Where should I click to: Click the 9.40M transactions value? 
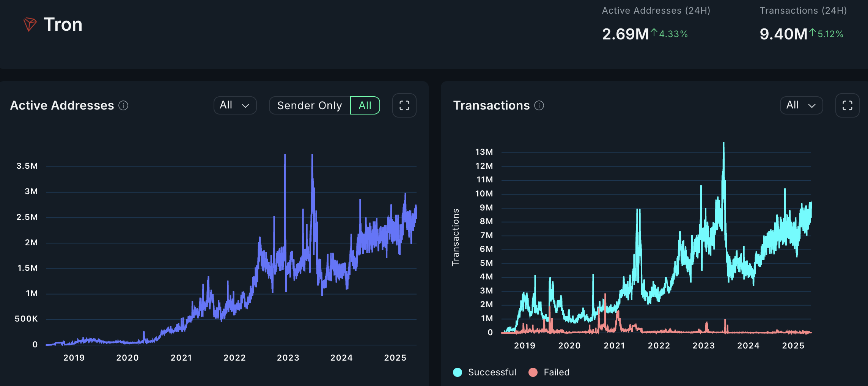pyautogui.click(x=783, y=34)
